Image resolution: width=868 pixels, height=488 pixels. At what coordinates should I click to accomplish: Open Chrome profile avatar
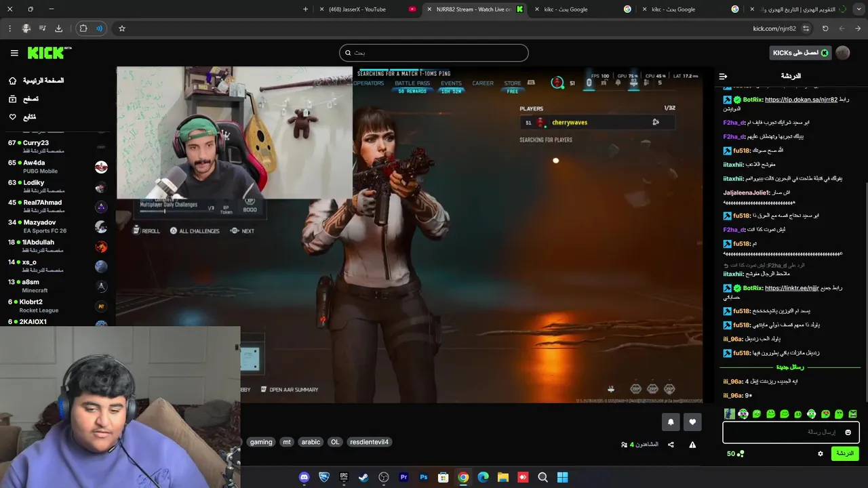[26, 28]
